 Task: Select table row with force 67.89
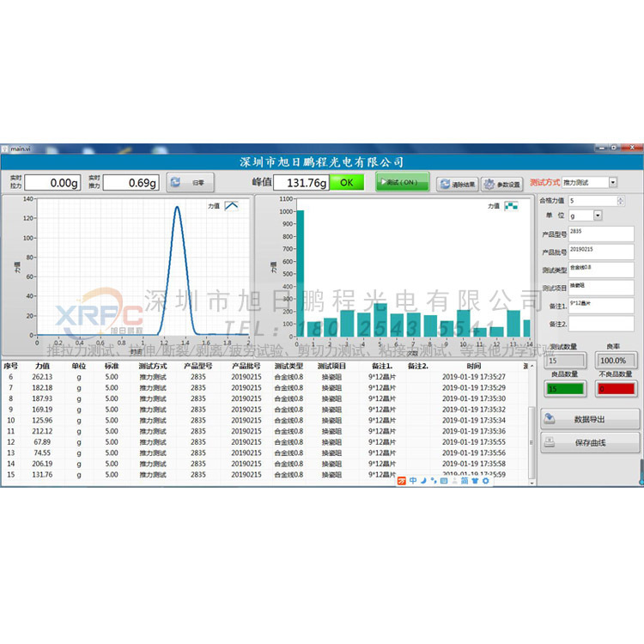(265, 442)
